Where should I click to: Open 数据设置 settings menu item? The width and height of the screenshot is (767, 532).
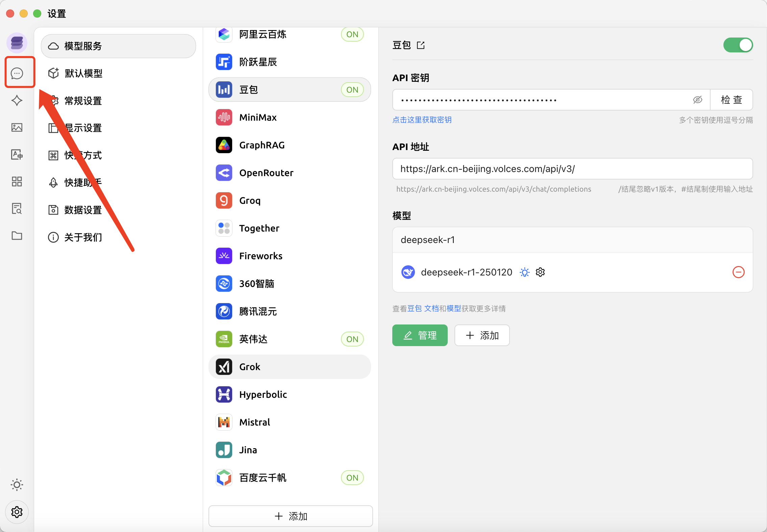tap(83, 210)
